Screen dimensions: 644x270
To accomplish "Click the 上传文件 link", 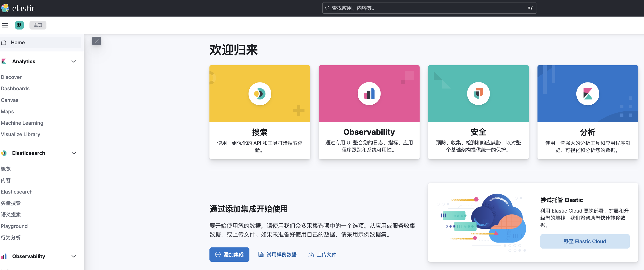I will click(x=322, y=255).
